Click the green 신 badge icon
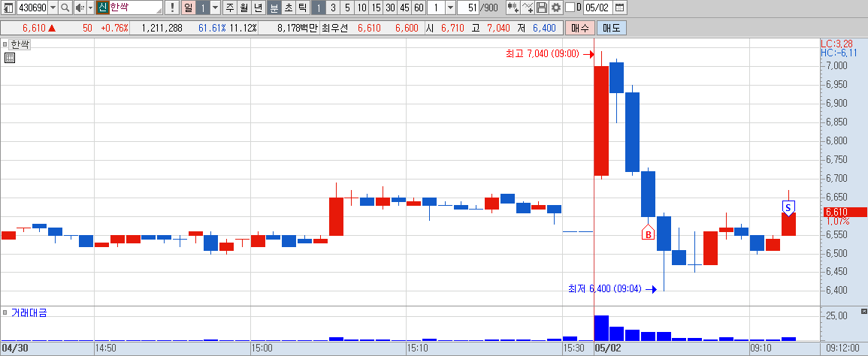The image size is (868, 356). click(102, 8)
